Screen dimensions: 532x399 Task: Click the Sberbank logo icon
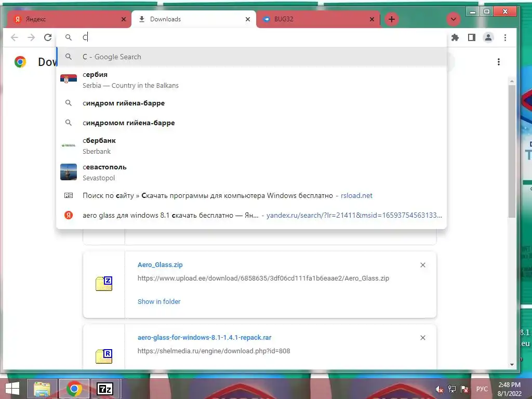[x=69, y=145]
